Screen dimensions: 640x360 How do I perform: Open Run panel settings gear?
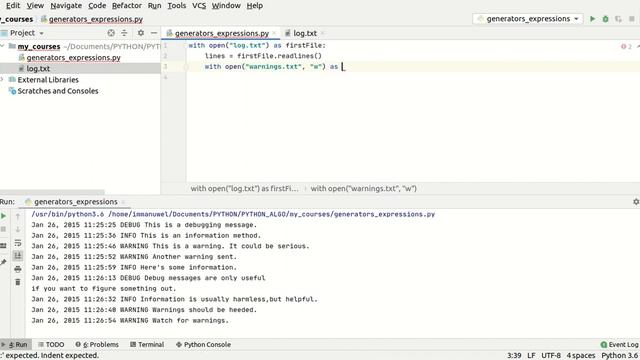pos(636,202)
